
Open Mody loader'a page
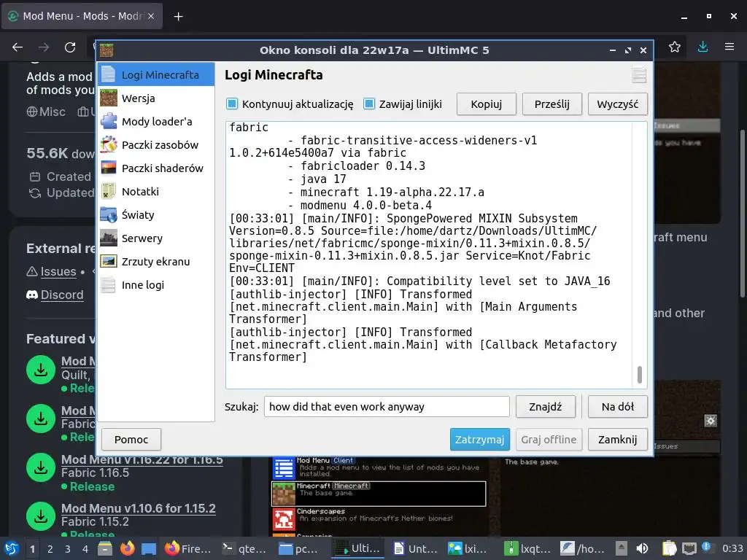[156, 122]
